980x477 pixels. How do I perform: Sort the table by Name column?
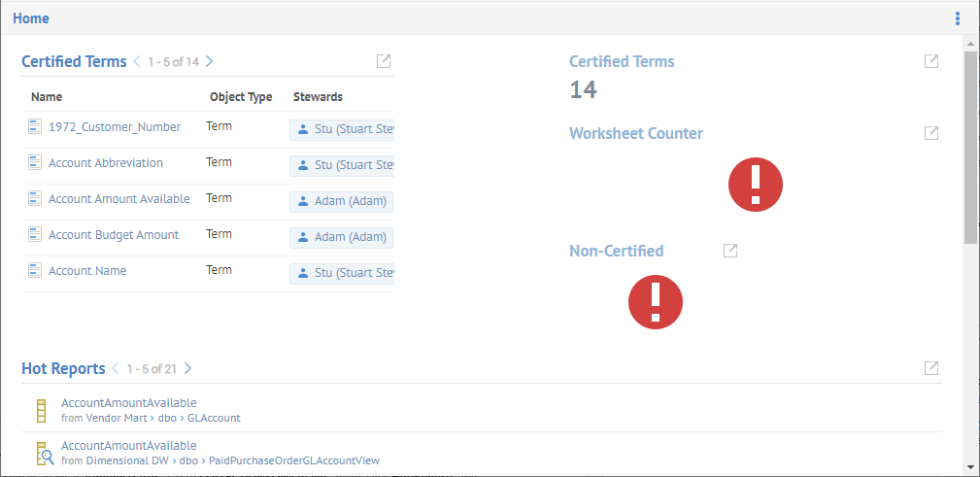tap(47, 97)
